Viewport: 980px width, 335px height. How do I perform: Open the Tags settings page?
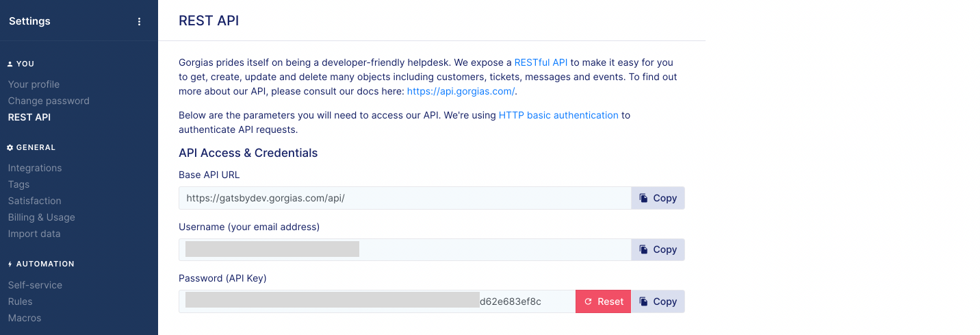(18, 184)
